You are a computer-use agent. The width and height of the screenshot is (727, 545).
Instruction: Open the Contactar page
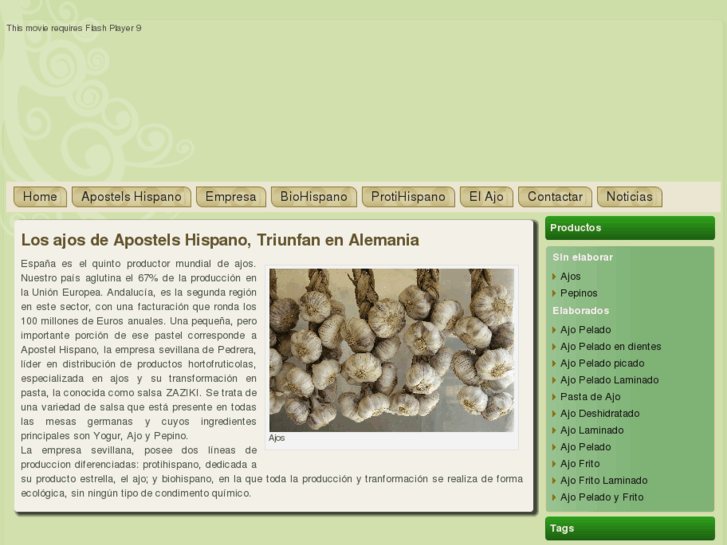coord(555,197)
